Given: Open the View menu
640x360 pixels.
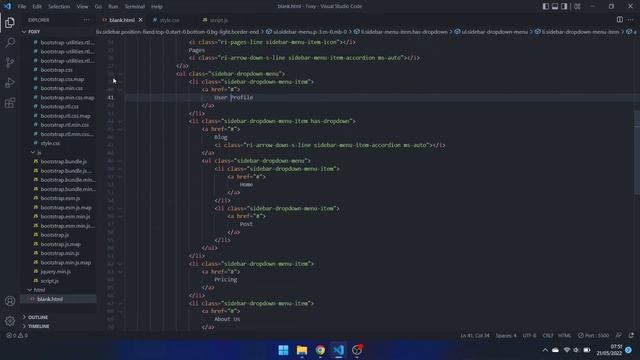Looking at the screenshot, I should click(82, 6).
